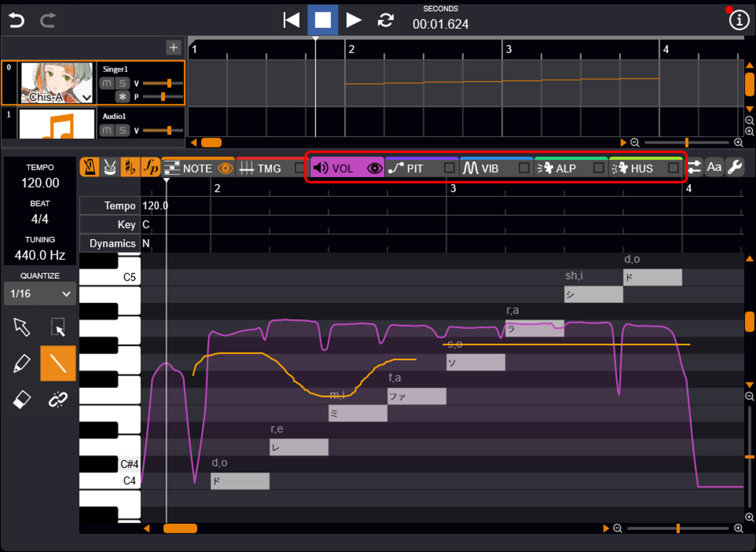Expand the Chis-A singer selector
The width and height of the screenshot is (756, 552).
pos(87,97)
